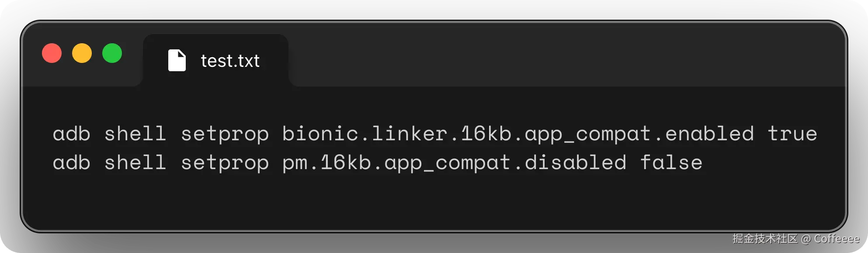Click the bionic.linker.16kb.app_compat.enabled property text
Viewport: 868px width, 253px height.
point(518,134)
